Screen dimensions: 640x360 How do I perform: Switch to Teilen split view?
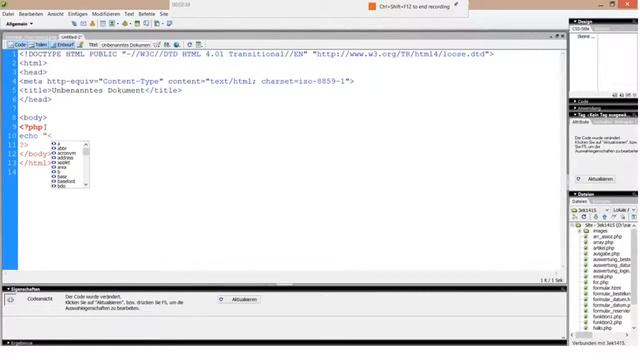tap(38, 45)
